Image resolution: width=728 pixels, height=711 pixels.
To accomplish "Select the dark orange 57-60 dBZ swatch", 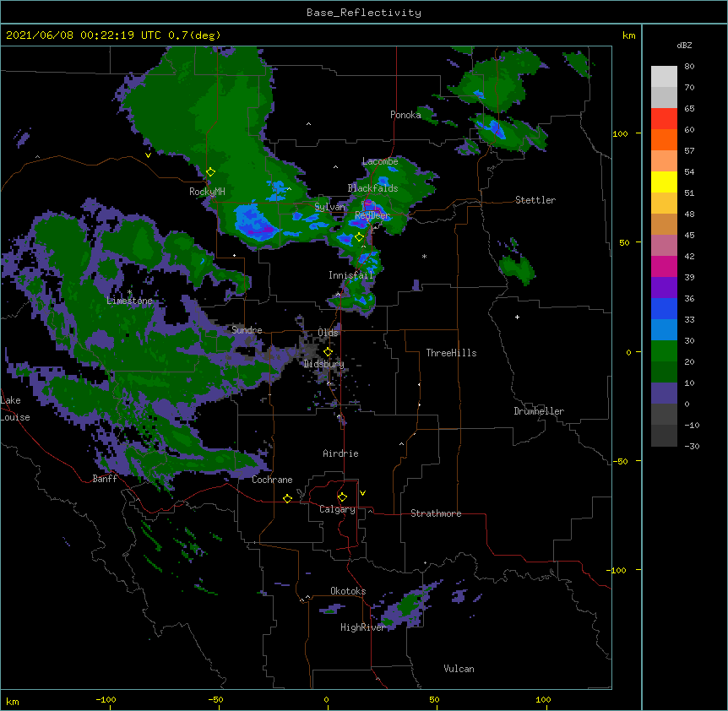I will click(x=664, y=139).
